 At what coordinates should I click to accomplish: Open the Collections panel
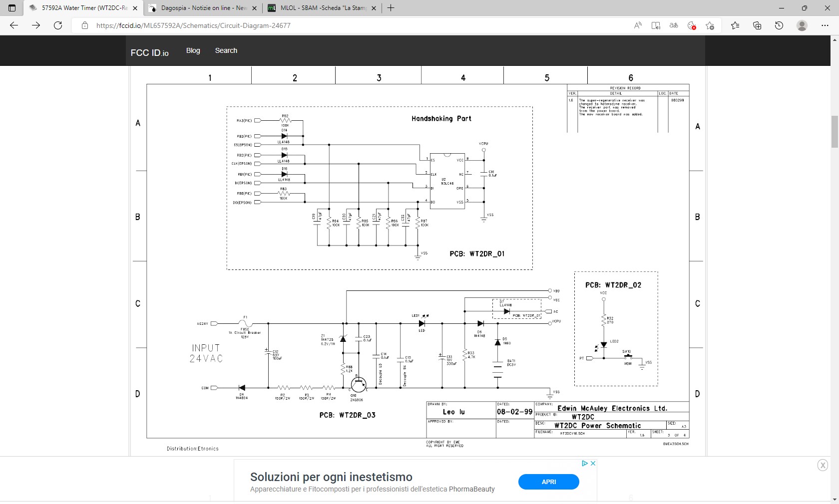pos(757,25)
